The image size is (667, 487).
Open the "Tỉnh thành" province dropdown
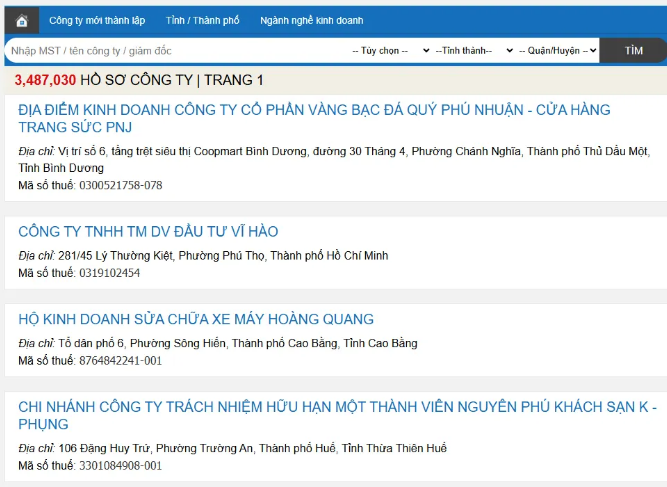click(x=474, y=50)
